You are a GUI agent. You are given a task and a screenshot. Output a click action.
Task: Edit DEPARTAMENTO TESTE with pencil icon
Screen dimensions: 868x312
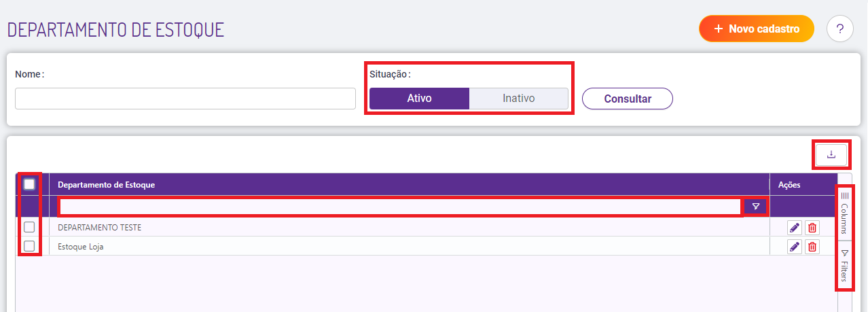pos(794,228)
